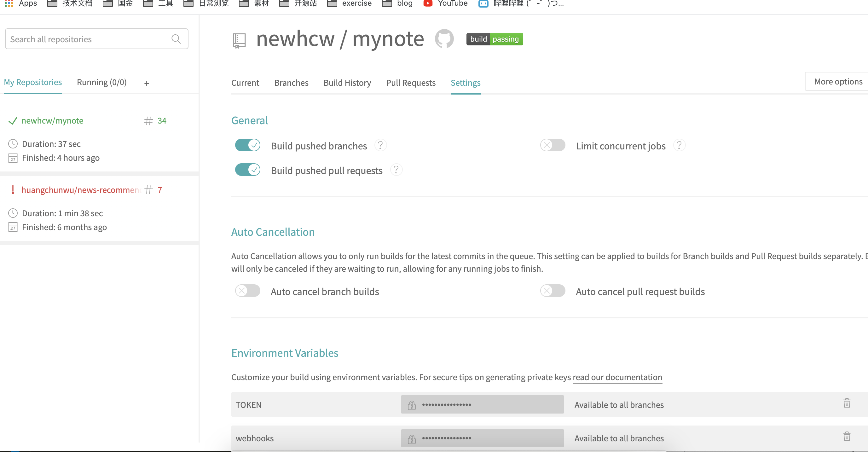Delete the TOKEN environment variable
This screenshot has width=868, height=452.
pyautogui.click(x=847, y=403)
